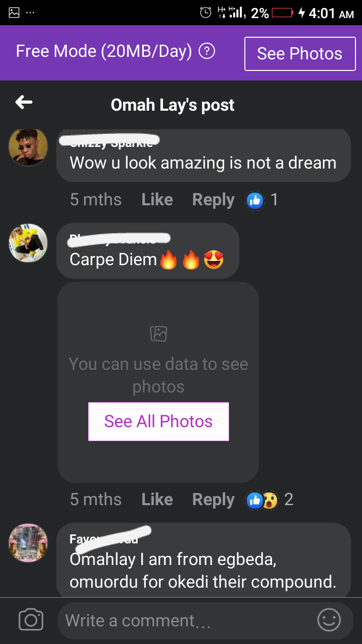Tap the back arrow beside Omah Lay's post
Screen dimensions: 362x644
point(24,103)
